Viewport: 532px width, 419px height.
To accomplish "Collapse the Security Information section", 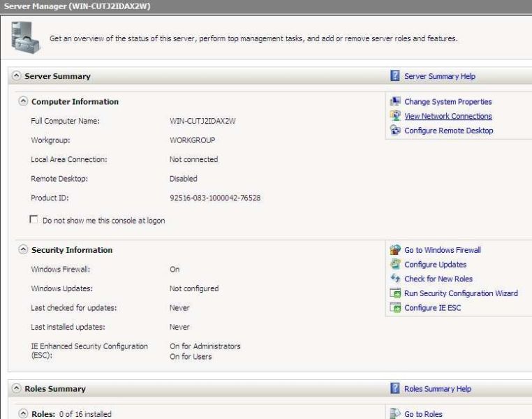I will click(x=23, y=250).
